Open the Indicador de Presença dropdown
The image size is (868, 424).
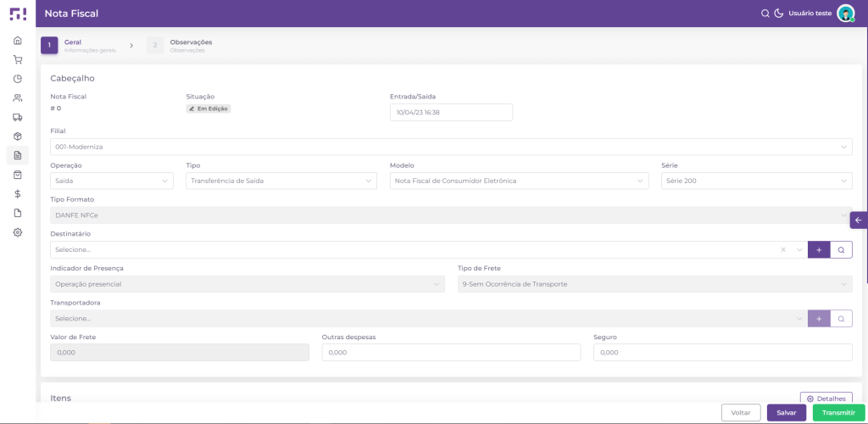pyautogui.click(x=248, y=284)
